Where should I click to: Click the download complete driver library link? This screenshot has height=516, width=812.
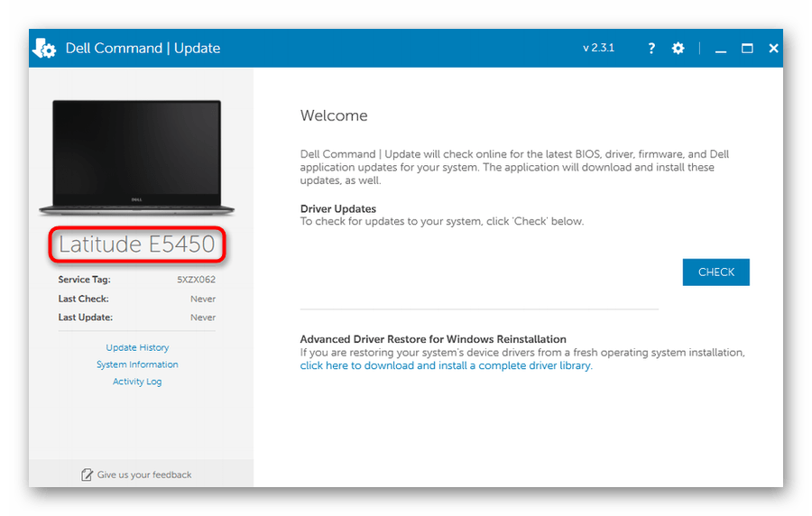point(446,366)
